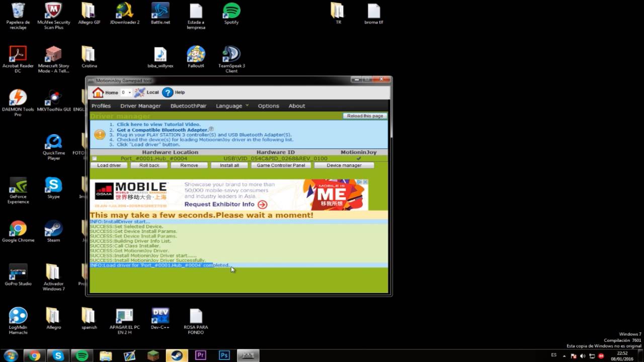Click the orange warning icon beside instructions
Viewport: 644px width, 362px height.
100,134
